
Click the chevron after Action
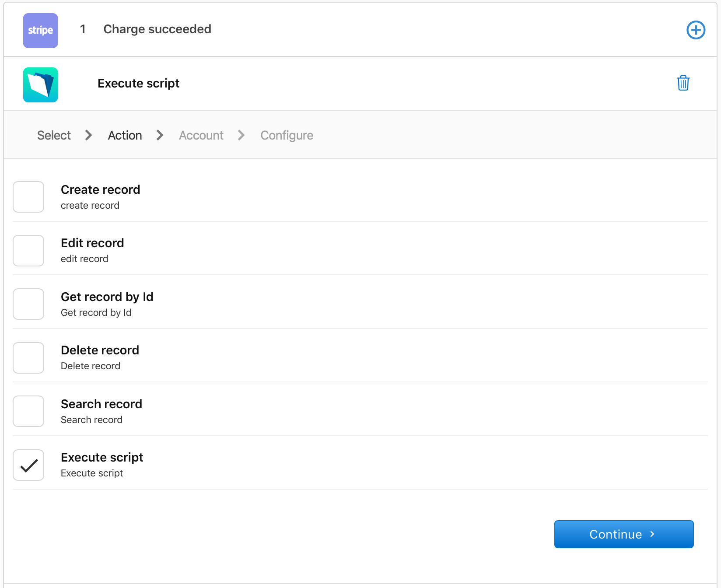(x=160, y=135)
